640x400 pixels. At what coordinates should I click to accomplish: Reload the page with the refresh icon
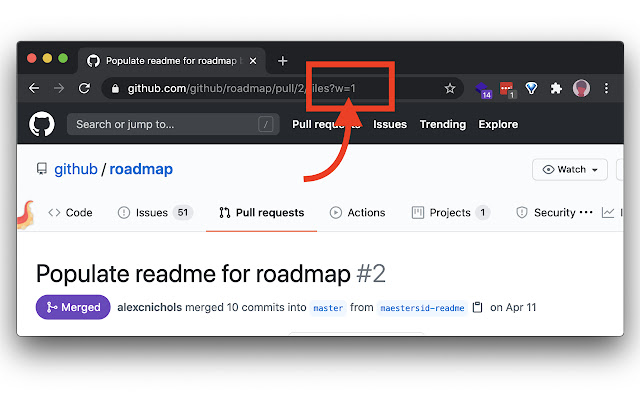84,88
